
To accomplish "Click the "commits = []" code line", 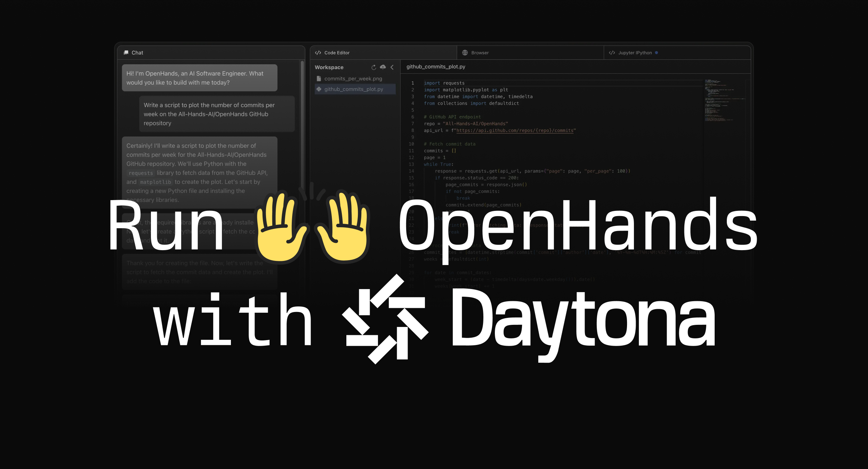I will [x=440, y=151].
